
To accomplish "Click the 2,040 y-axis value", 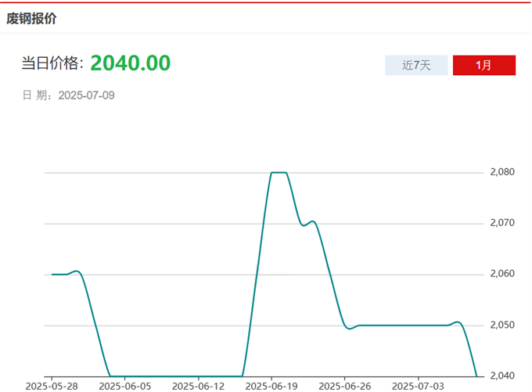I will pyautogui.click(x=503, y=376).
